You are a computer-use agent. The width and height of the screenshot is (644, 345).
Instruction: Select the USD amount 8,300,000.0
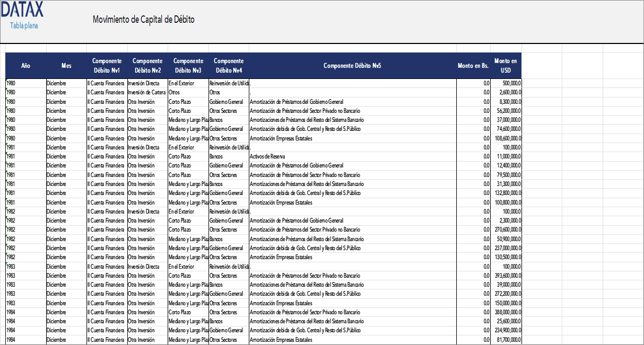(x=506, y=101)
